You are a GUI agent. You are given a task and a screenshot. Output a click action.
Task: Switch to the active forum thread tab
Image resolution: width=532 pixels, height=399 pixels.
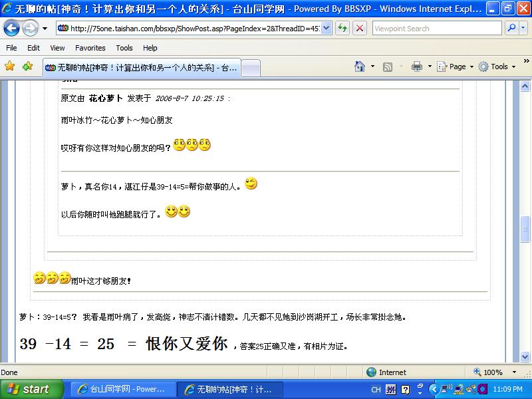(x=141, y=67)
